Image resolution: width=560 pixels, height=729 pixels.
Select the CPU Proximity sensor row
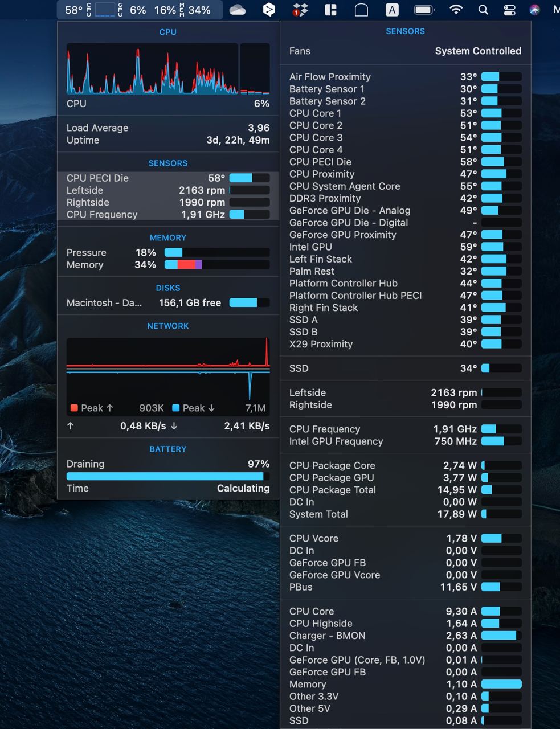[405, 174]
